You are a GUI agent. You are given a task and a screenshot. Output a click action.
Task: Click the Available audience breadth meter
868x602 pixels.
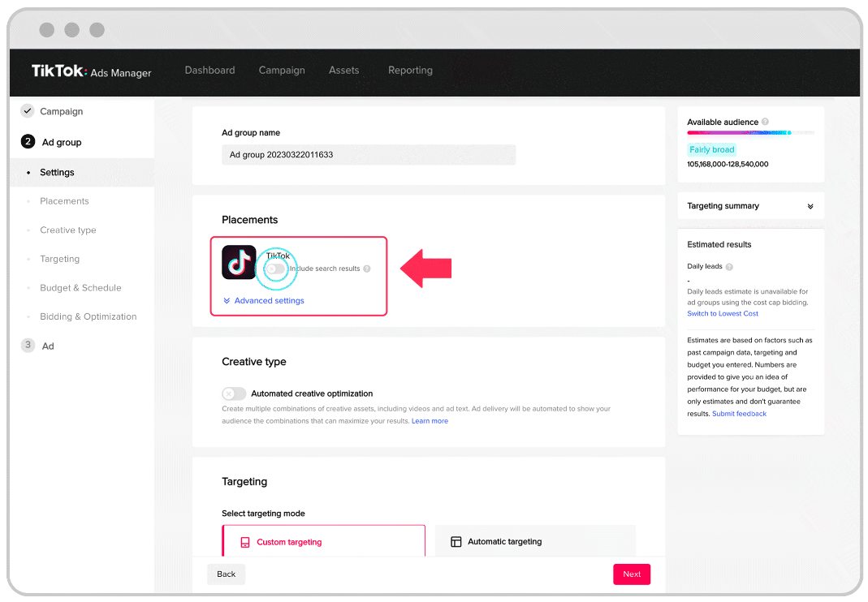point(750,132)
